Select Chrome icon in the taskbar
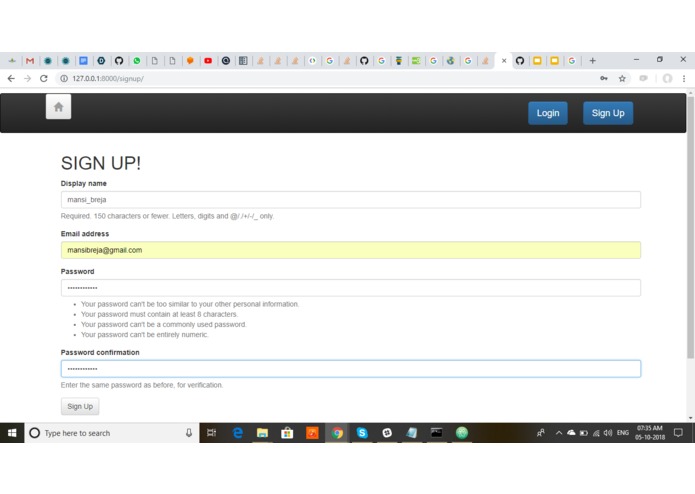This screenshot has width=695, height=494. point(337,433)
